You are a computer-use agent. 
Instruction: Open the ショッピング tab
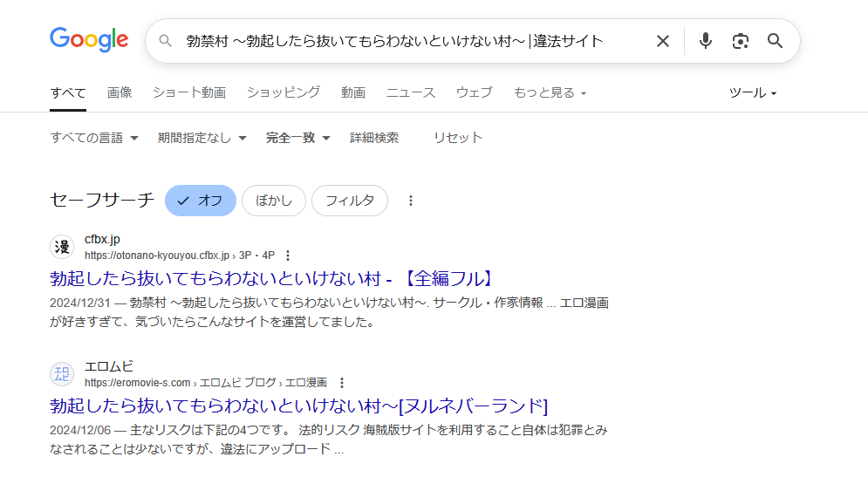click(284, 92)
